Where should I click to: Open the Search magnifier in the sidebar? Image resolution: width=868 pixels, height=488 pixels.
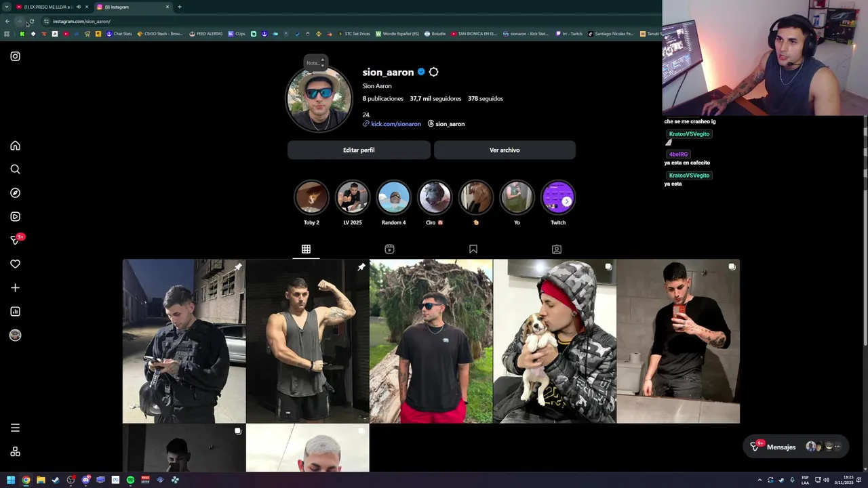click(x=15, y=169)
